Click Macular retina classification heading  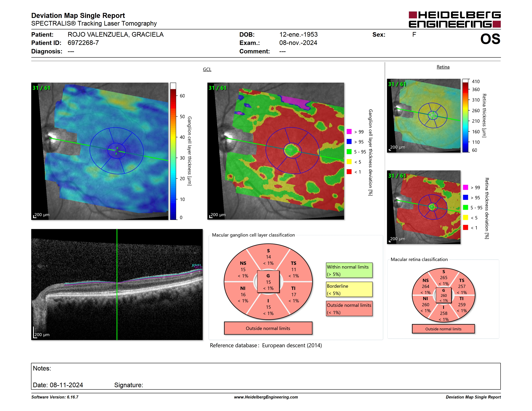419,259
